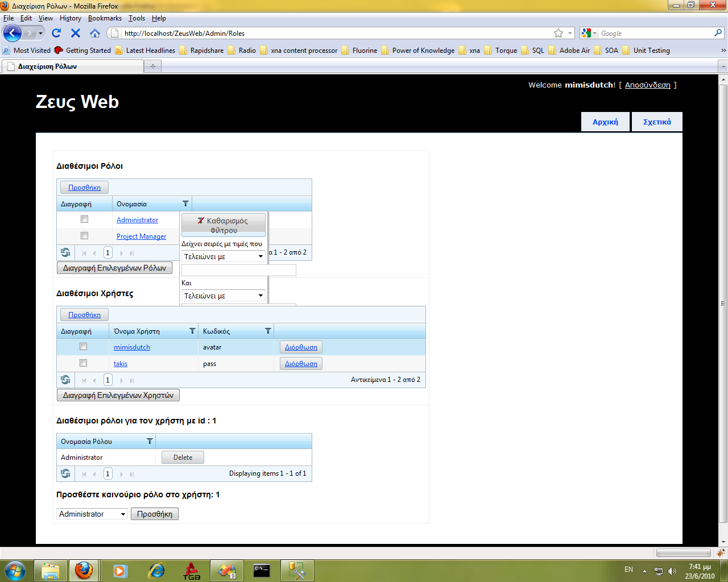Click the browser vertical scrollbar
728x582 pixels.
pyautogui.click(x=723, y=304)
